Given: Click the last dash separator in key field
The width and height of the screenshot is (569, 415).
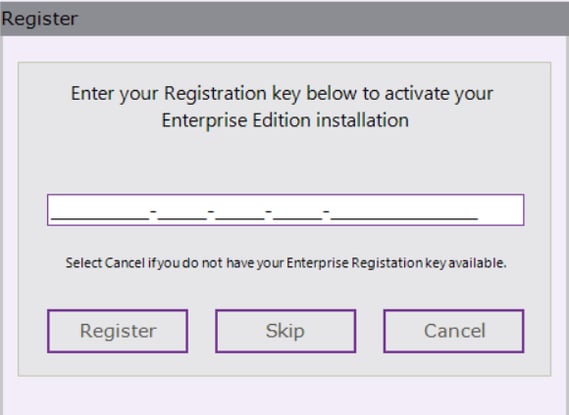Looking at the screenshot, I should coord(327,210).
